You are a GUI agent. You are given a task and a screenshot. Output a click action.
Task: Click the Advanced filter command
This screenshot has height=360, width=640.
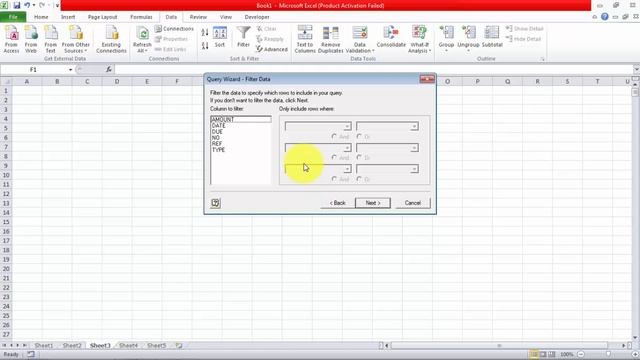click(272, 49)
